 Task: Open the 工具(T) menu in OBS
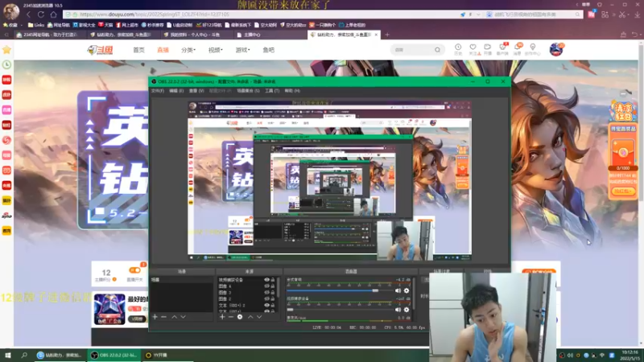272,91
